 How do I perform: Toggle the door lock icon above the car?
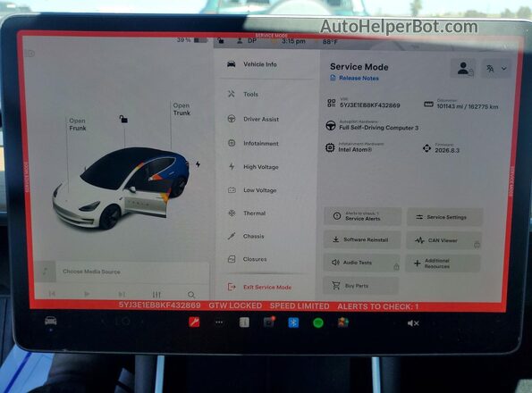123,119
